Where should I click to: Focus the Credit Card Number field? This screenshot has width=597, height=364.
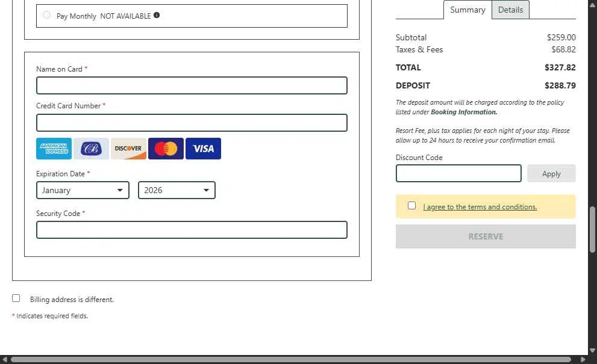click(x=192, y=123)
